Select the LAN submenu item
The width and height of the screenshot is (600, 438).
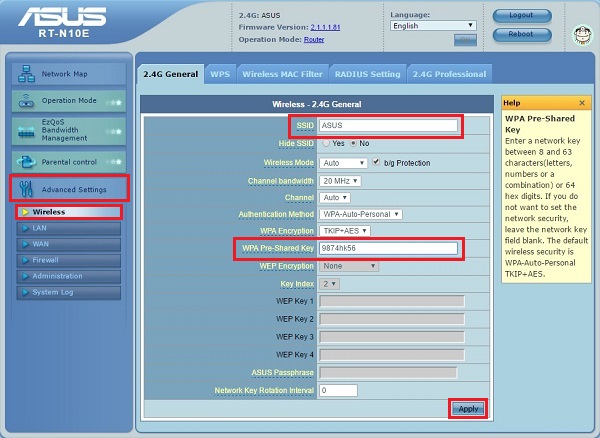coord(69,228)
